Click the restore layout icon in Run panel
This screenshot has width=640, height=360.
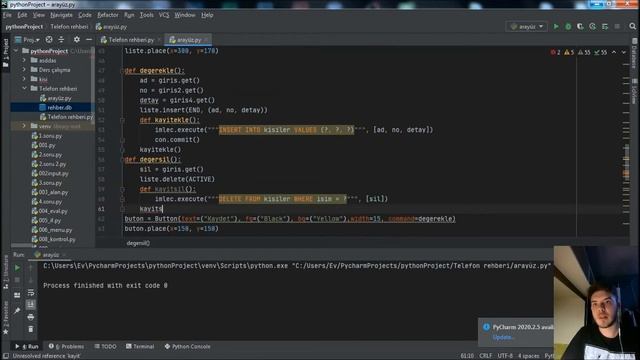(x=17, y=295)
